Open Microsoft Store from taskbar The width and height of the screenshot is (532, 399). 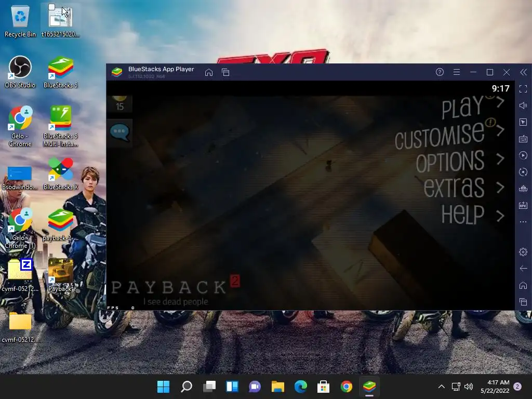(323, 387)
